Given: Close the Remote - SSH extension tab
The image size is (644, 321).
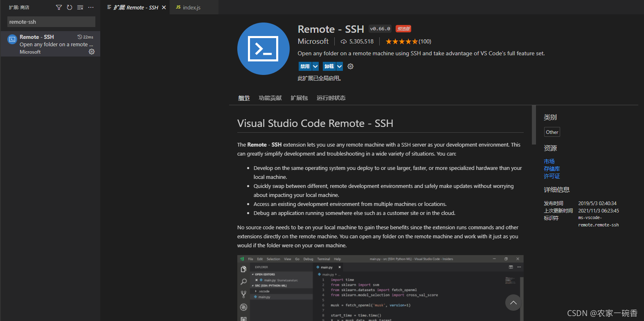Looking at the screenshot, I should click(164, 7).
